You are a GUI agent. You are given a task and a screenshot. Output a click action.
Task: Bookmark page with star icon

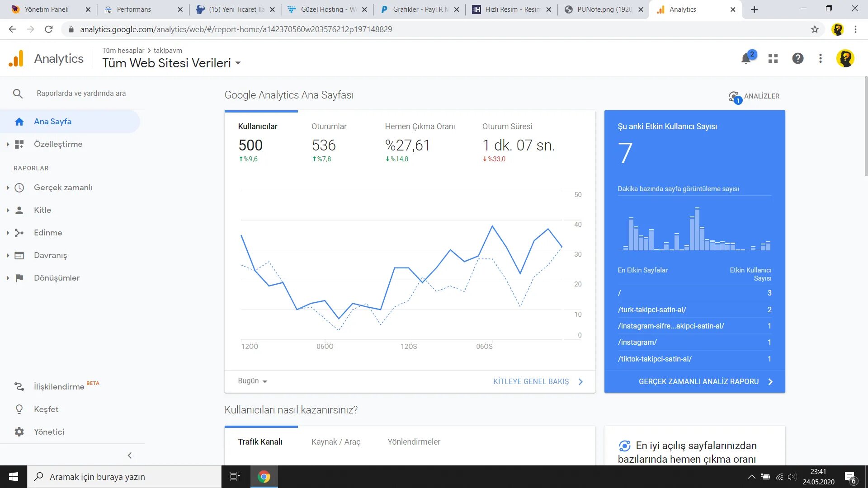click(x=815, y=29)
